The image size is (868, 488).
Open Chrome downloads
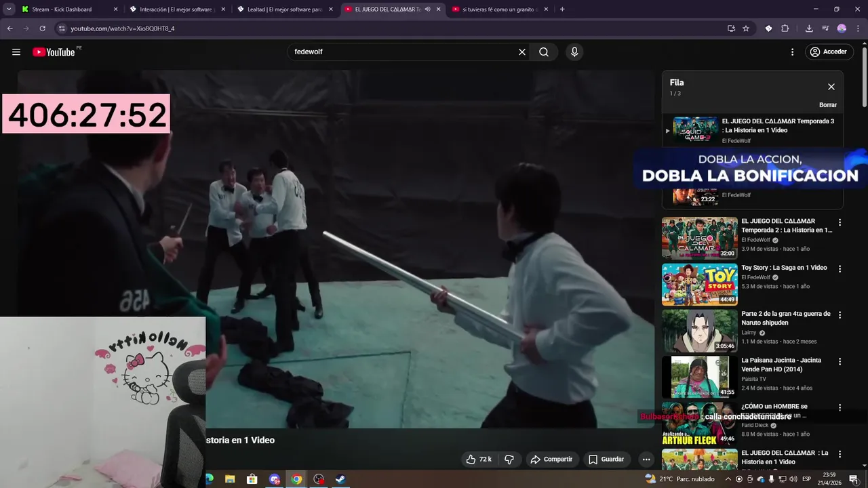[x=809, y=28]
